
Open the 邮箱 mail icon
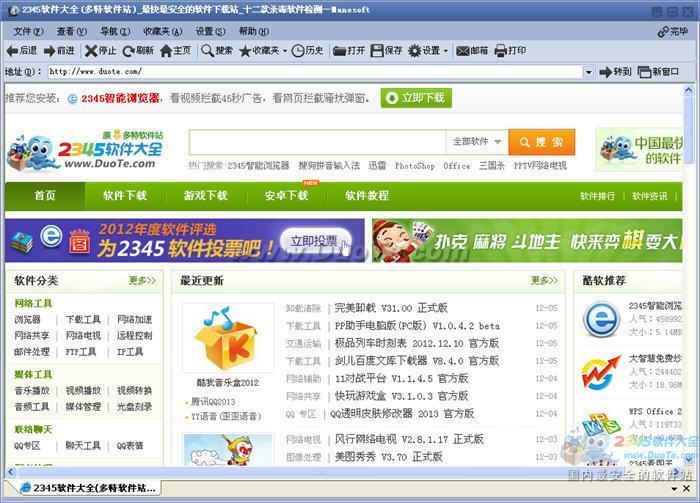[462, 50]
